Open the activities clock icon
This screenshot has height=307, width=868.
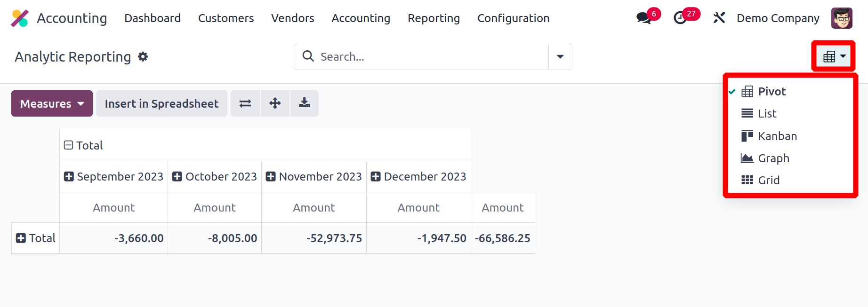click(680, 18)
